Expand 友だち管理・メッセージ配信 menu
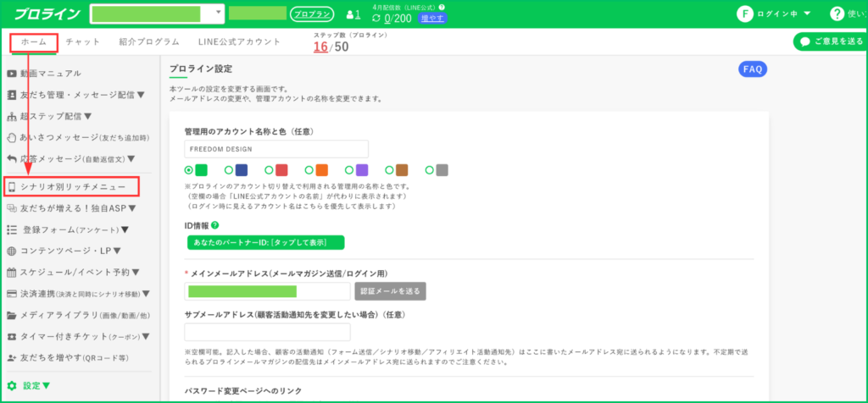Screen dimensions: 868x403 point(141,95)
